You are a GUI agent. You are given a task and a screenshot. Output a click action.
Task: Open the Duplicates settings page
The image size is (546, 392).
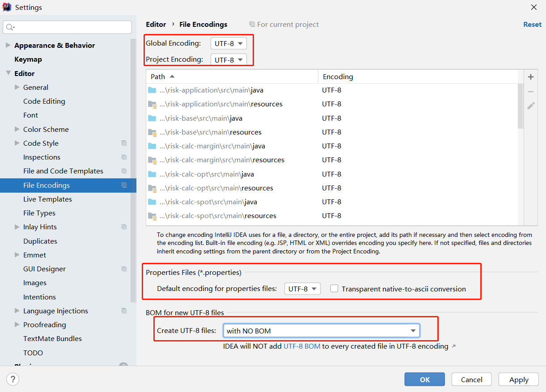point(40,241)
